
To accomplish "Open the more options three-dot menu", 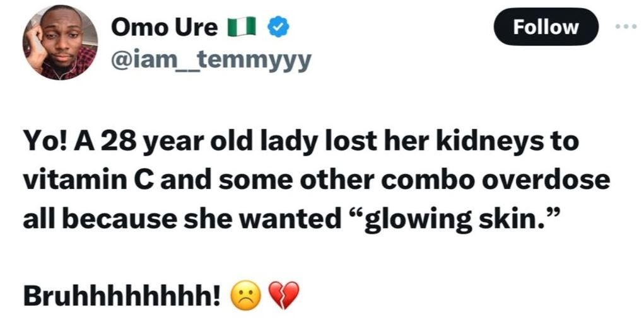I will tap(628, 26).
